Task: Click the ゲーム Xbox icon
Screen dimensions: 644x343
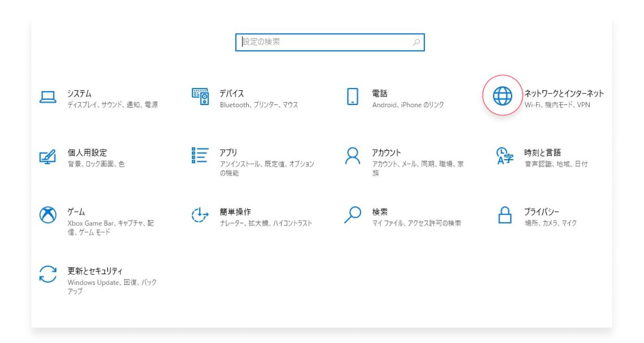Action: point(48,215)
